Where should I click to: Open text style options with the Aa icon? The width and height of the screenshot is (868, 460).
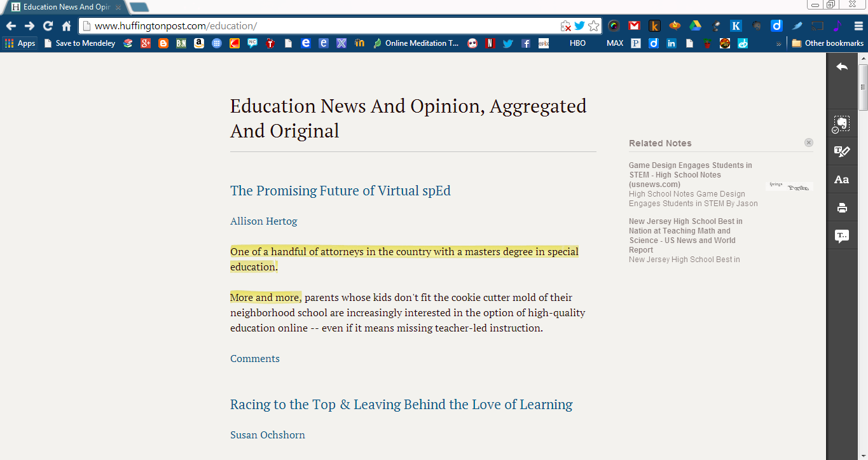coord(842,179)
